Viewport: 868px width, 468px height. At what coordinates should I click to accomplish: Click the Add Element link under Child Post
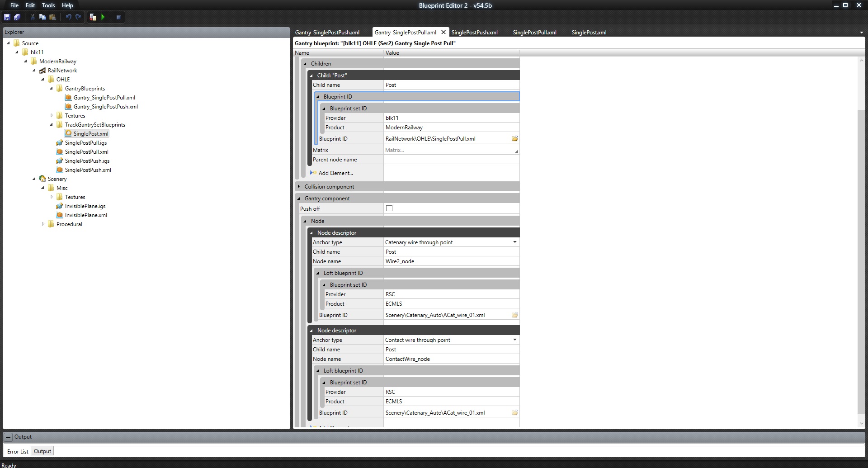point(335,173)
